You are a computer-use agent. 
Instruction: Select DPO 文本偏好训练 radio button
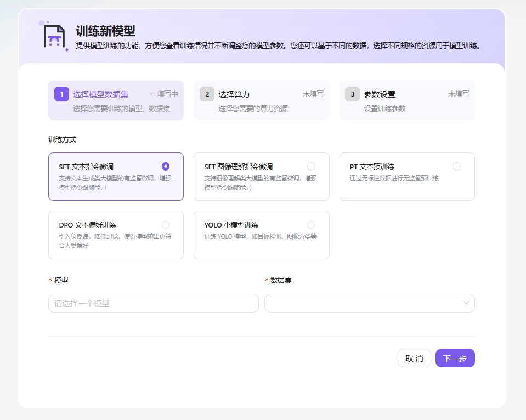point(166,225)
